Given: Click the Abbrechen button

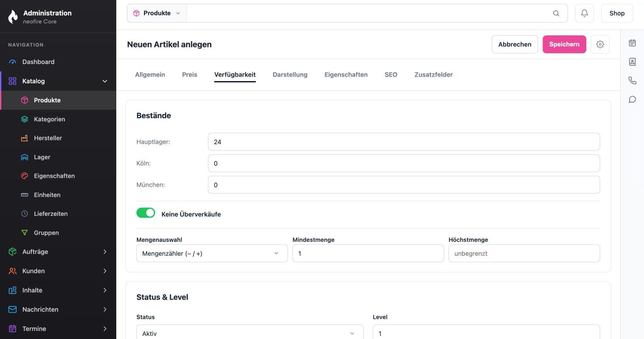Looking at the screenshot, I should tap(515, 44).
